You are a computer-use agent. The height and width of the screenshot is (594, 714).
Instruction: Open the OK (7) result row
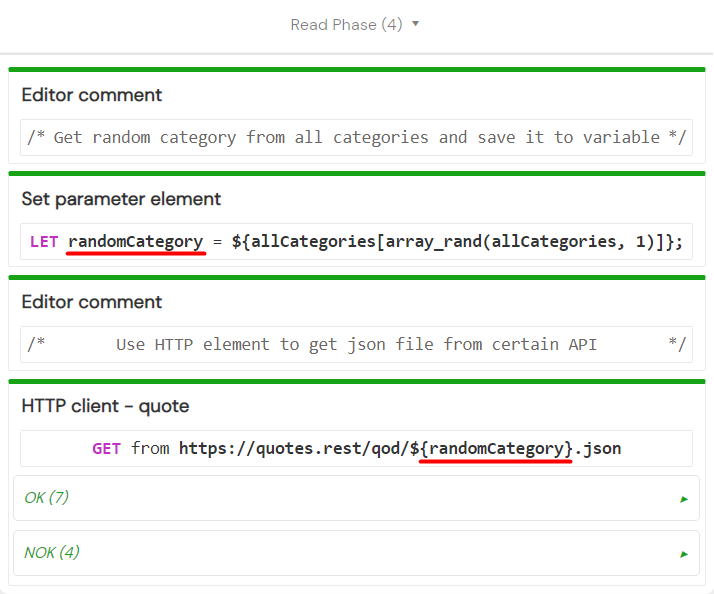click(x=356, y=498)
